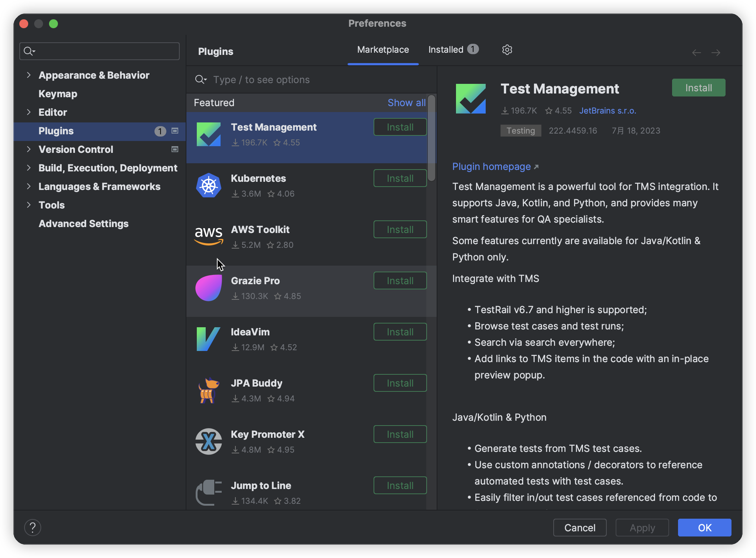Click the 222.4459.16 version text
756x558 pixels.
tap(573, 131)
